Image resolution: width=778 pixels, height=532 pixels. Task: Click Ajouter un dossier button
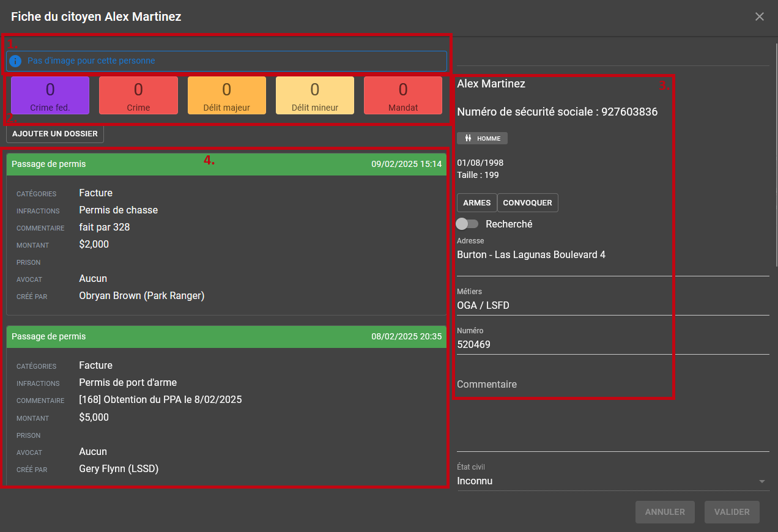[x=55, y=134]
